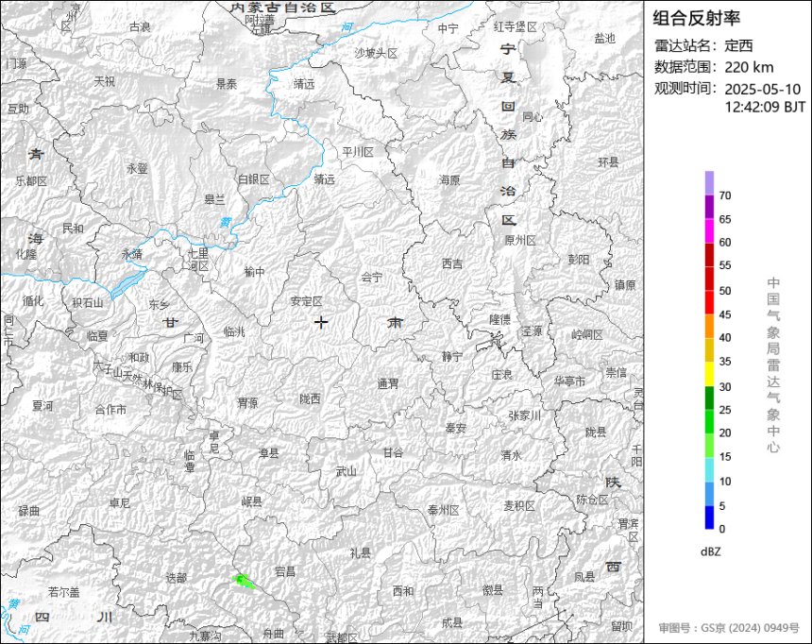The width and height of the screenshot is (812, 644).
Task: Click the observation time 2025-05-10
Action: 762,89
